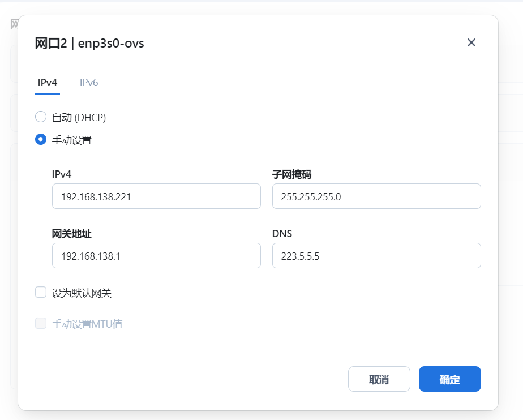Click the dialog title 网口2 | enp3s0-ovs
The image size is (523, 420).
tap(89, 44)
